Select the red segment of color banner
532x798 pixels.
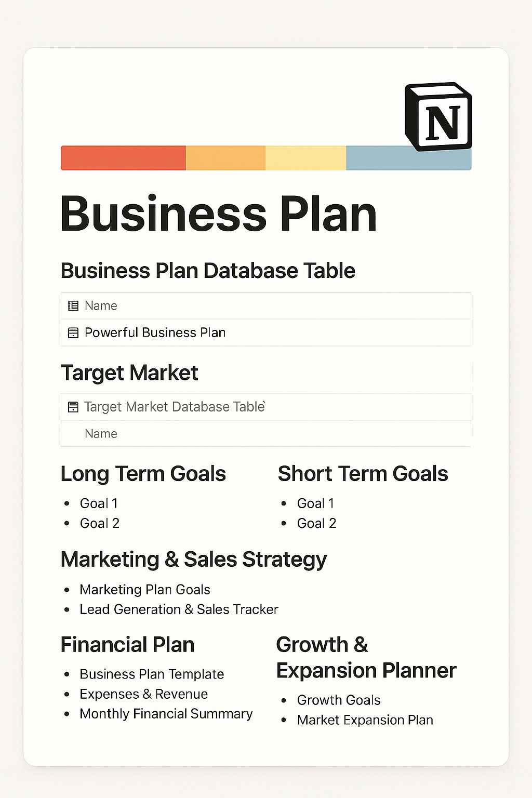point(123,158)
